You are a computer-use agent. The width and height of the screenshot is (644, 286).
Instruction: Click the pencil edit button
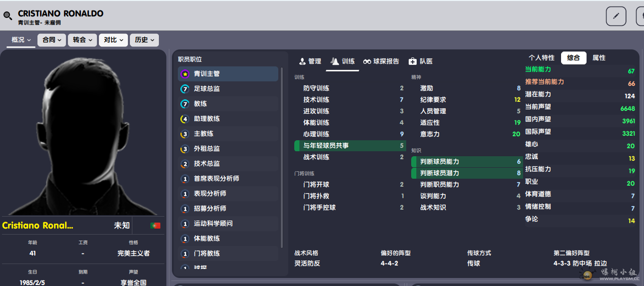[616, 16]
